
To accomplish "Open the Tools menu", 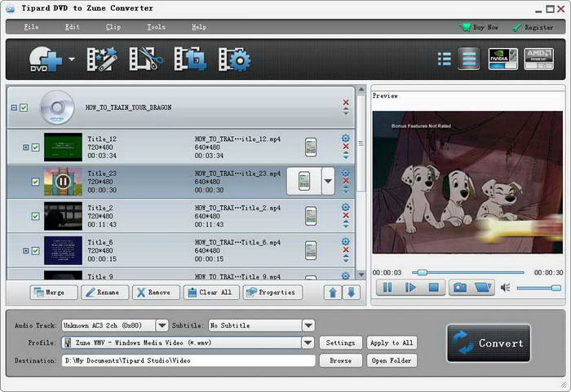I will tap(156, 27).
